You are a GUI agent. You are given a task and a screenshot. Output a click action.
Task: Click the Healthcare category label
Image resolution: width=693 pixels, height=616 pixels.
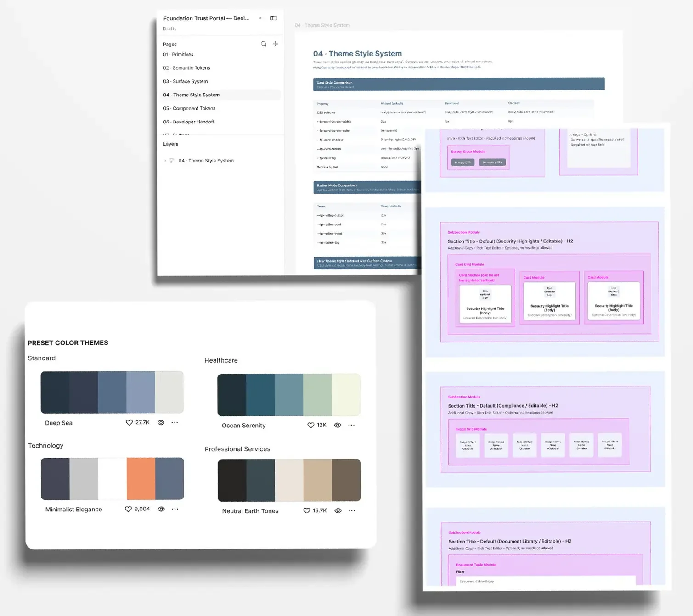point(221,361)
